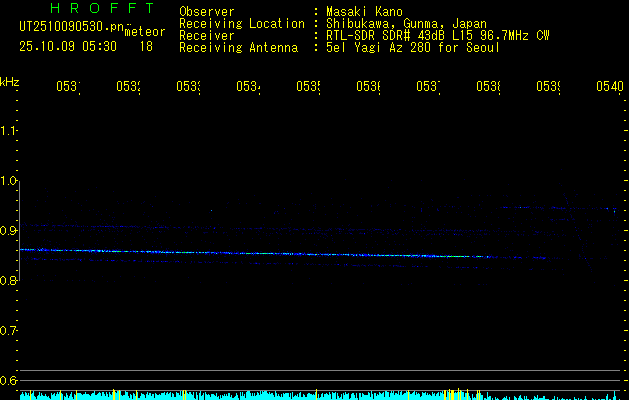The width and height of the screenshot is (629, 400).
Task: Click the Receiving Location label
Action: tap(242, 24)
